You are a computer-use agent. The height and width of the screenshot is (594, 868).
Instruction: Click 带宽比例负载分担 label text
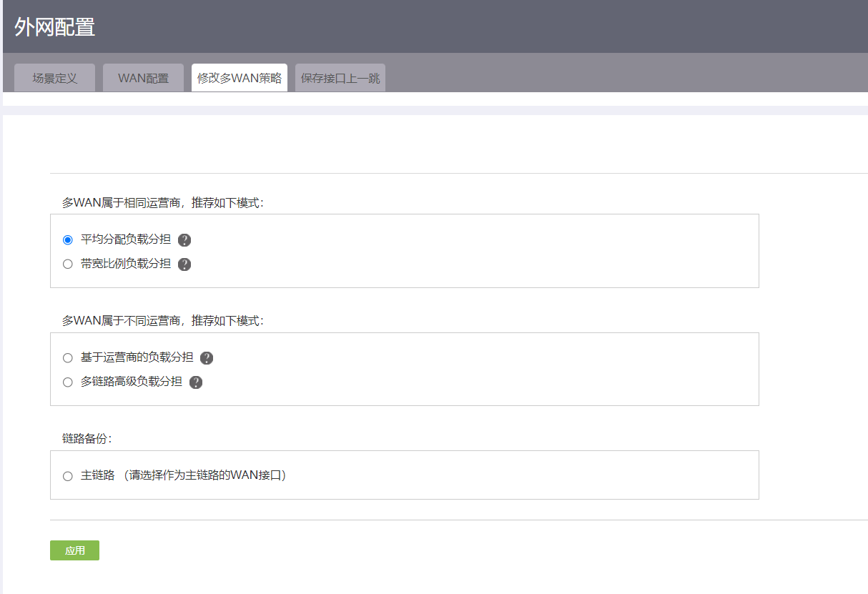(126, 264)
